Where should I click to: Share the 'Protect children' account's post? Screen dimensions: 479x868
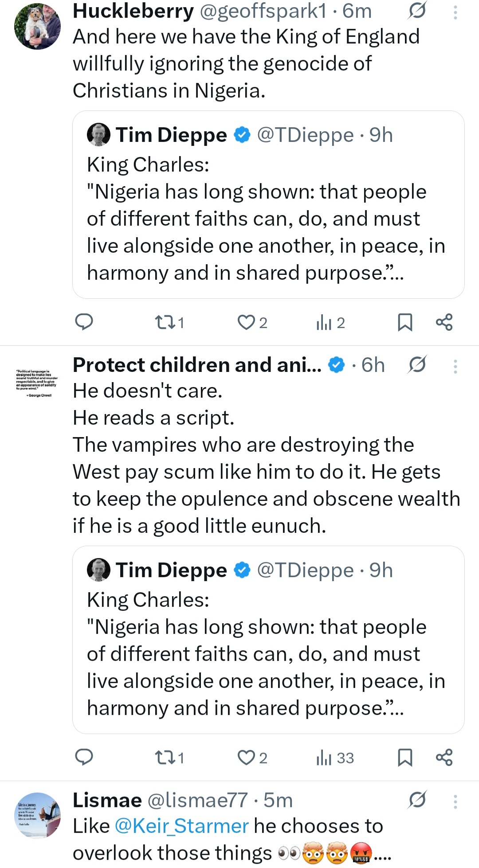click(444, 758)
